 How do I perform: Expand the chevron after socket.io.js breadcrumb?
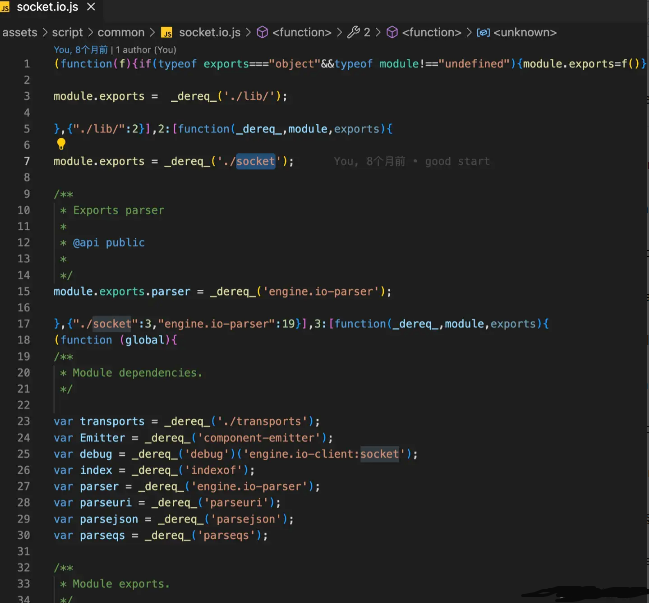click(248, 32)
